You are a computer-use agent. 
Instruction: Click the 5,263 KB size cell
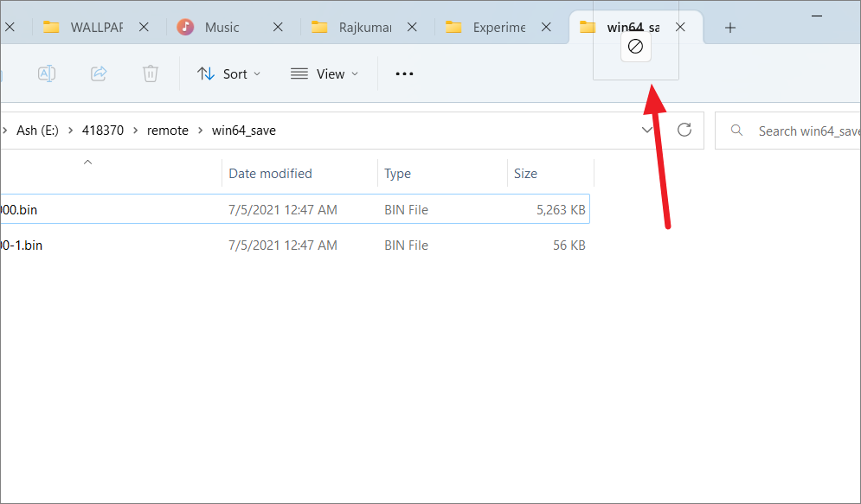click(561, 210)
